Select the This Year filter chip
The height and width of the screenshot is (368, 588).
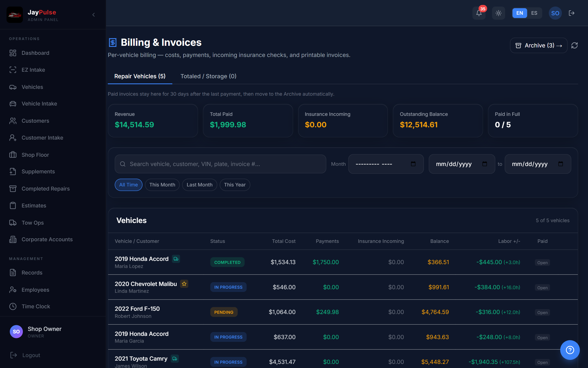pyautogui.click(x=235, y=185)
